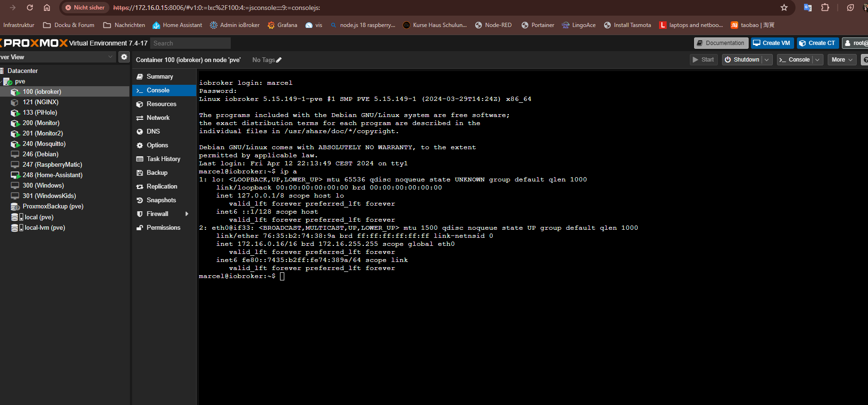Screen dimensions: 868x405
Task: Open the Firewall tab
Action: click(x=157, y=214)
